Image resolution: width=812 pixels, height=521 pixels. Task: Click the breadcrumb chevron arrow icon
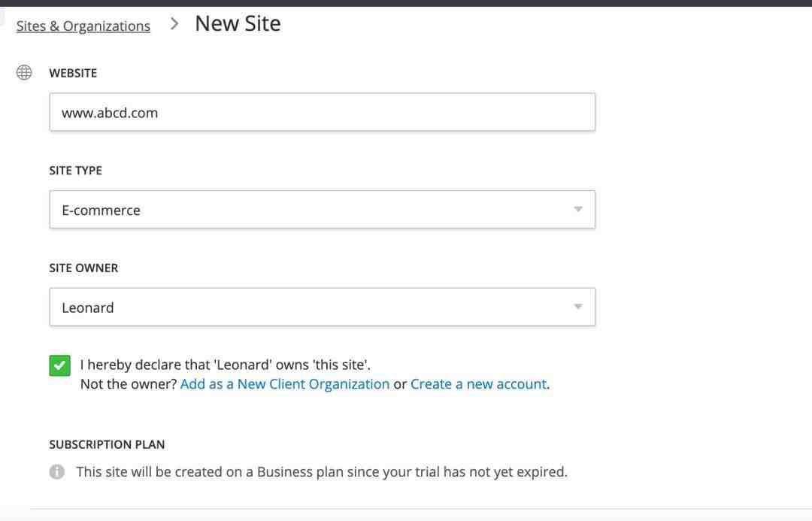point(174,24)
